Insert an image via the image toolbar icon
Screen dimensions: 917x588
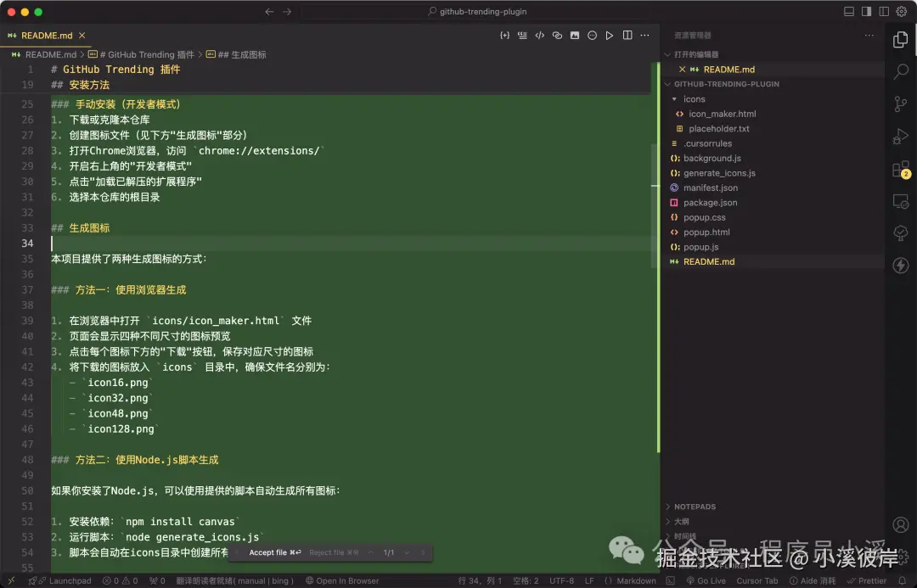coord(575,35)
